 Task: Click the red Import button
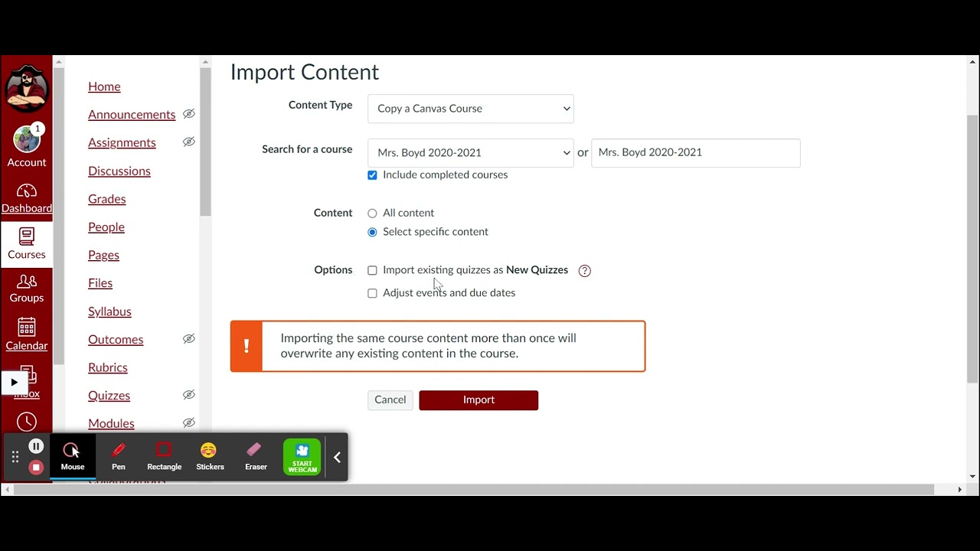(x=479, y=400)
